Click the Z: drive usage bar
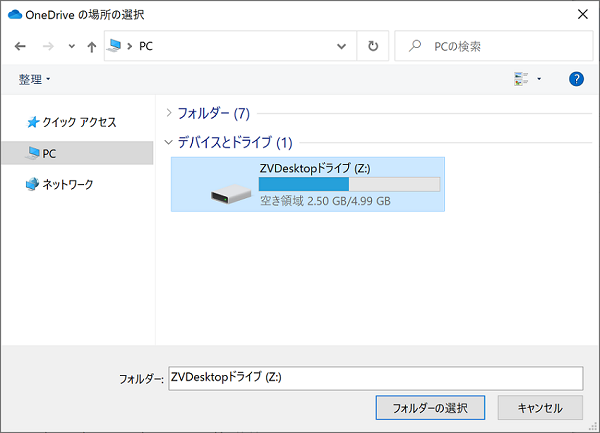600x433 pixels. (x=349, y=184)
